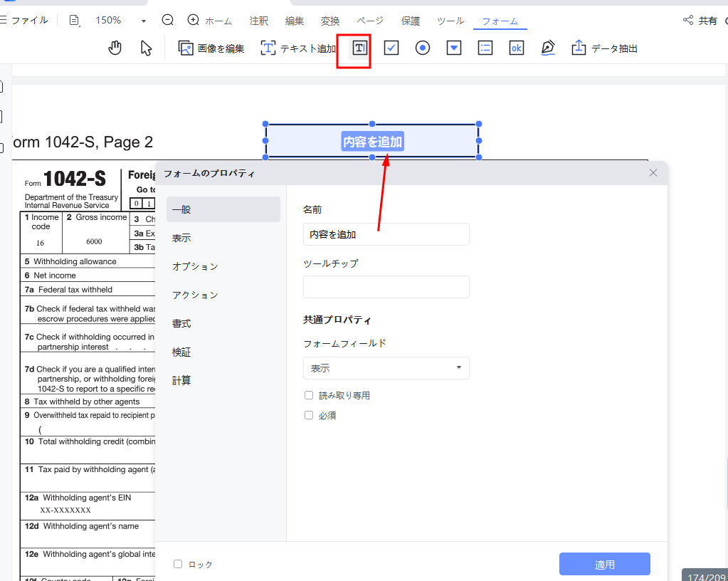This screenshot has width=728, height=581.
Task: Insert a combo box dropdown field
Action: tap(454, 48)
